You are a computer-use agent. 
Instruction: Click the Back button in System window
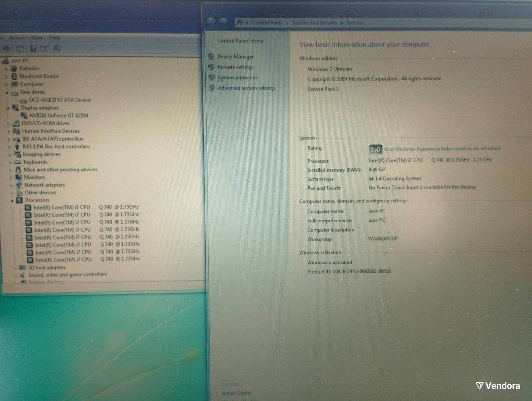211,22
